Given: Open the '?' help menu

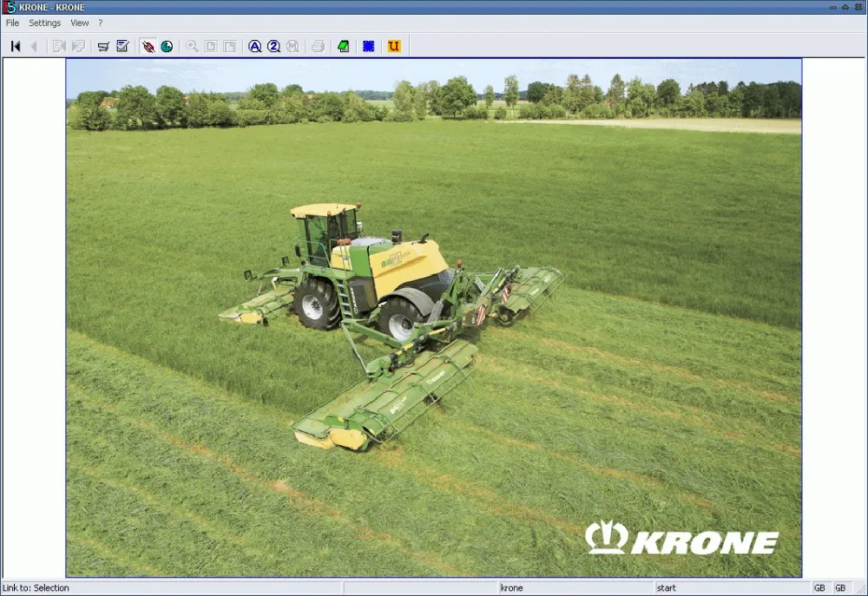Looking at the screenshot, I should pos(100,23).
